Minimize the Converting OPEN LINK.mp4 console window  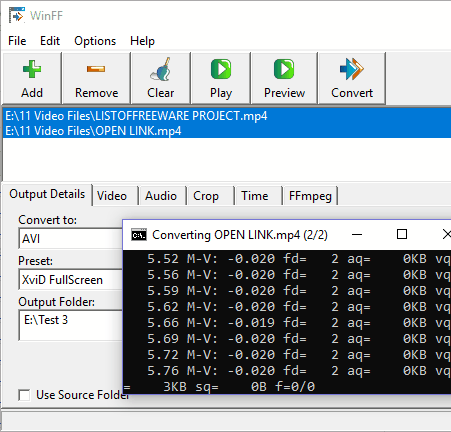click(357, 235)
